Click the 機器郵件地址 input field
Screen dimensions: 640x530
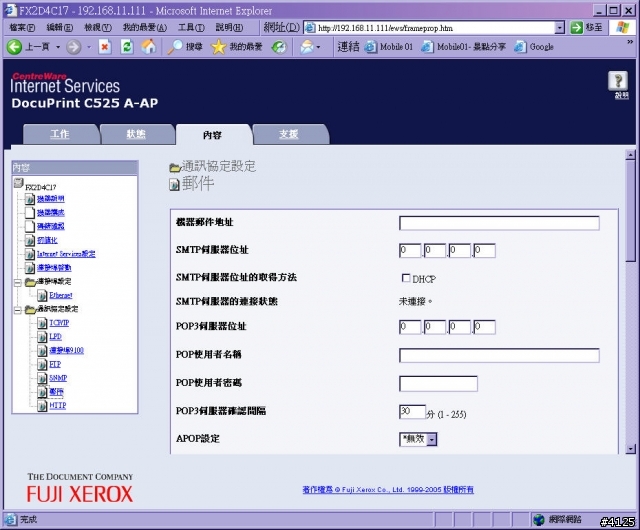click(499, 223)
